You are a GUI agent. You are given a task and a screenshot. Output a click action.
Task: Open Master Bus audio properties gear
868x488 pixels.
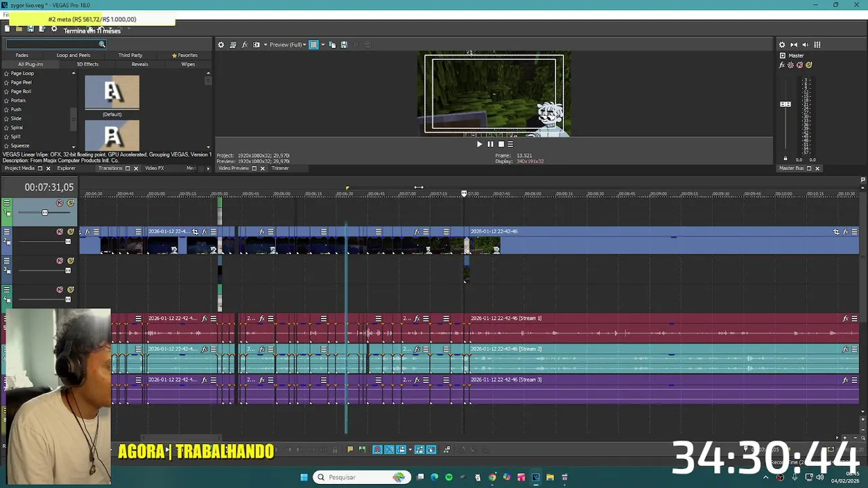[x=782, y=45]
